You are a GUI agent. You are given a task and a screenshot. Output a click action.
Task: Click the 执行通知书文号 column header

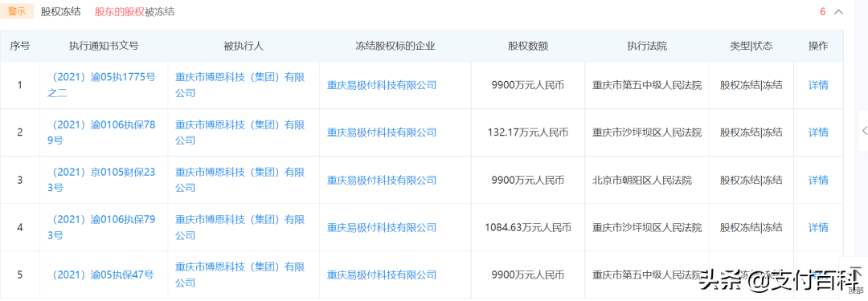[104, 46]
